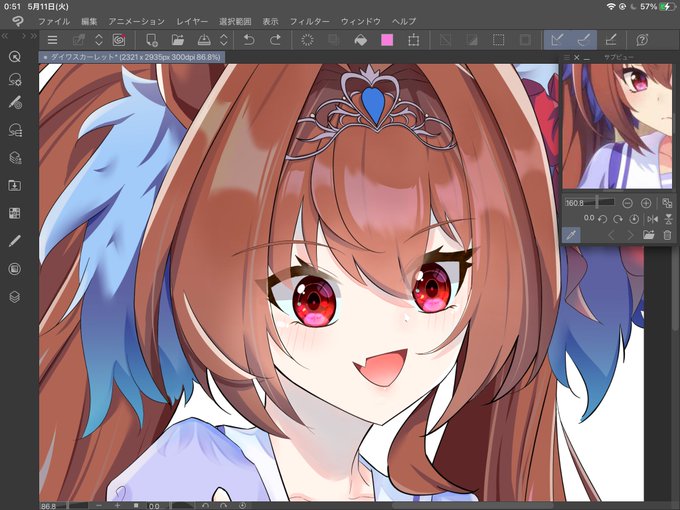Open the フィルター menu
This screenshot has width=680, height=510.
pyautogui.click(x=309, y=21)
